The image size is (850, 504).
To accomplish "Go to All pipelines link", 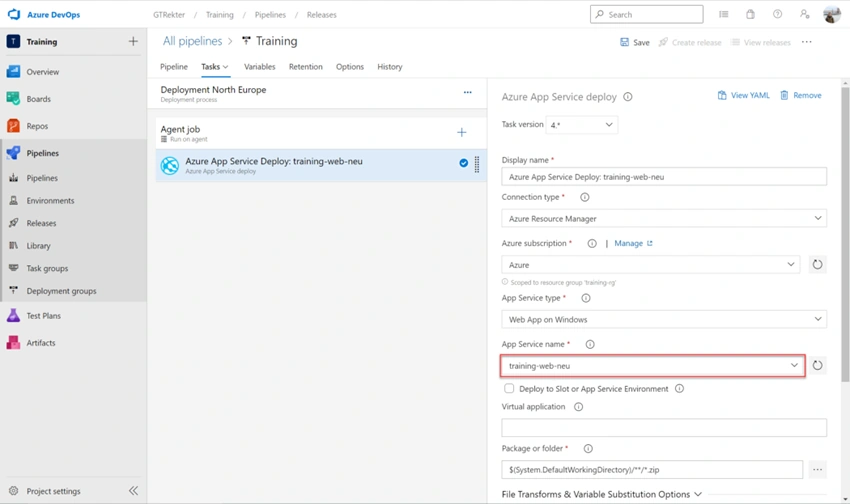I will pyautogui.click(x=192, y=41).
